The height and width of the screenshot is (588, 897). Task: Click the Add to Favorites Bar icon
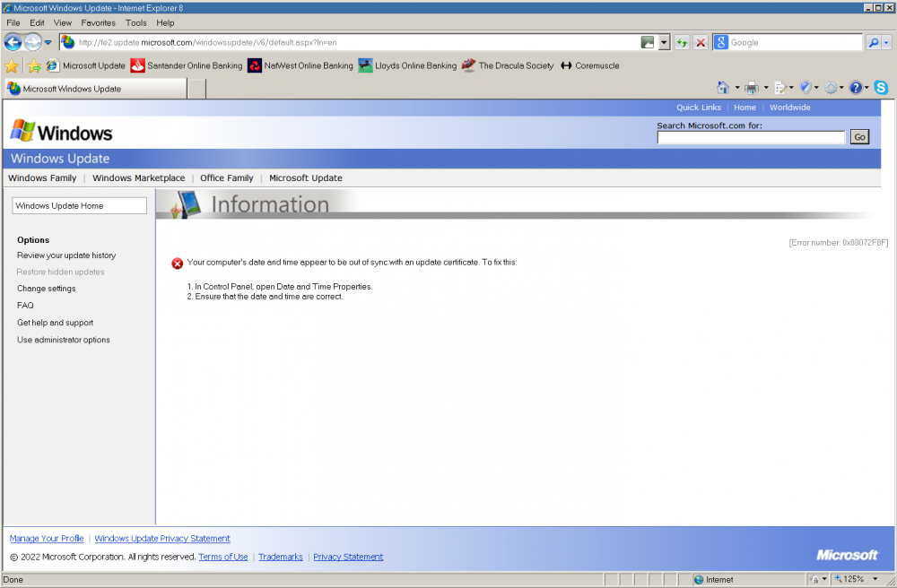coord(33,65)
